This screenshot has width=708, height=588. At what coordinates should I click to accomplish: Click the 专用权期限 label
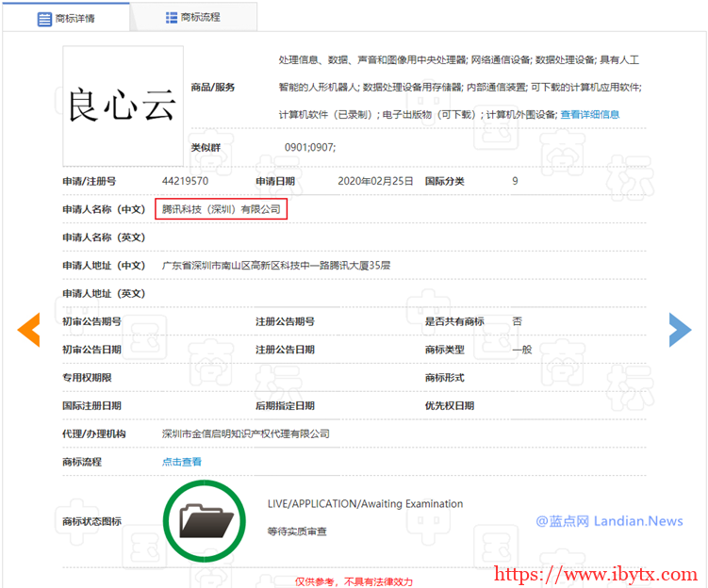[87, 378]
